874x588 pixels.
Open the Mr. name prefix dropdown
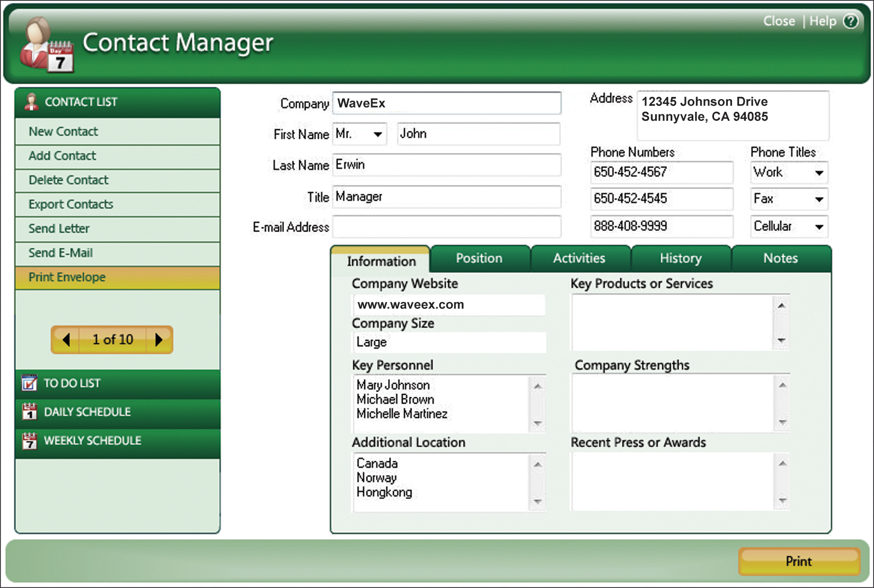pos(377,135)
